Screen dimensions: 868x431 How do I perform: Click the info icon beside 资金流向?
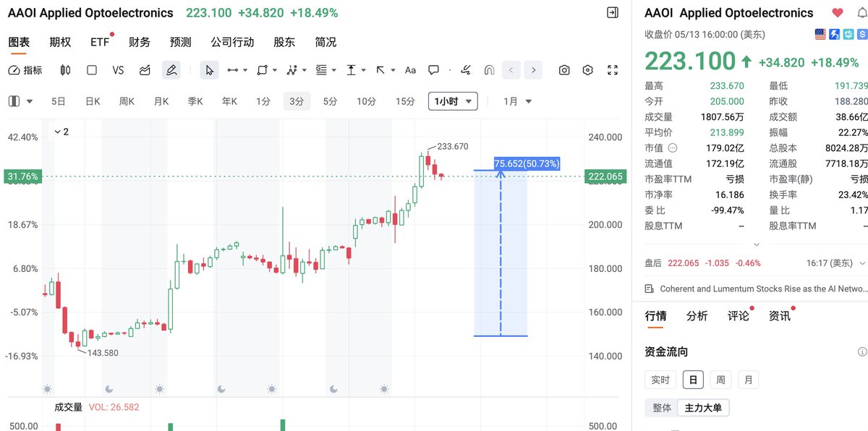tap(861, 351)
